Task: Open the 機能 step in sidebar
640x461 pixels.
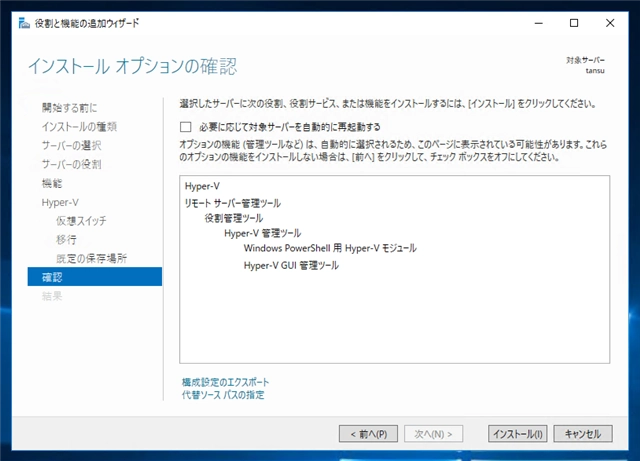Action: click(x=52, y=183)
